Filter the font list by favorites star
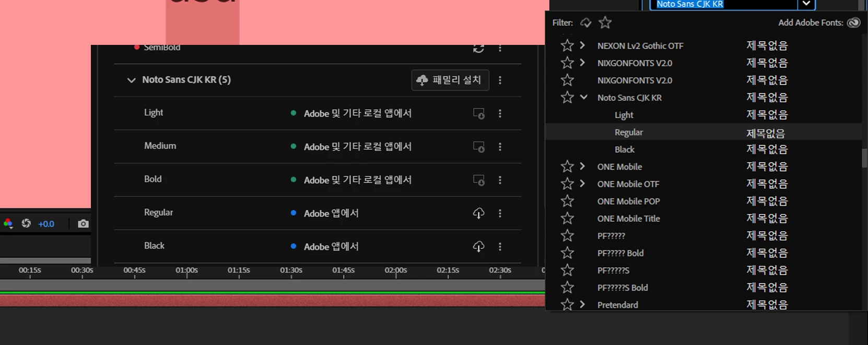The width and height of the screenshot is (868, 345). [x=605, y=22]
